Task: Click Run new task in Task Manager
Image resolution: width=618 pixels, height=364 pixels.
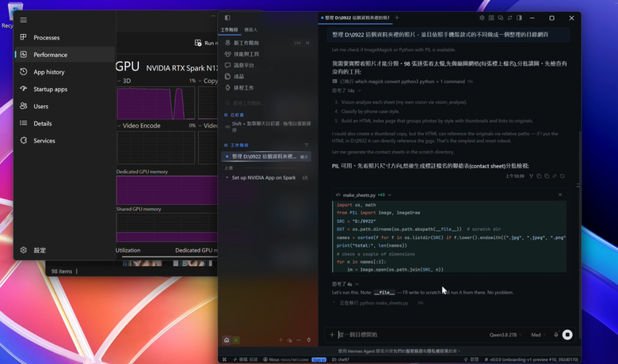Action: click(206, 43)
